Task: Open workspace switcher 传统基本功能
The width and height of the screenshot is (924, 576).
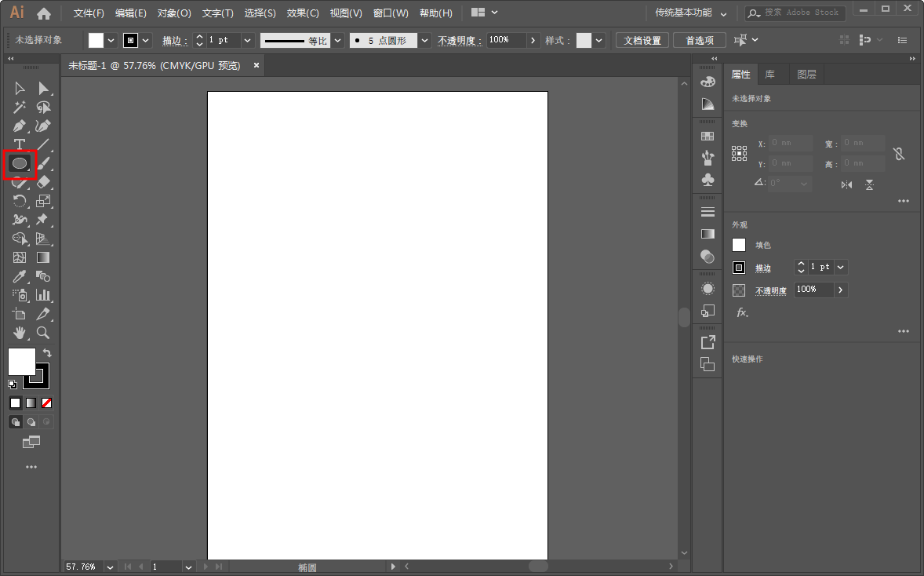Action: click(690, 13)
